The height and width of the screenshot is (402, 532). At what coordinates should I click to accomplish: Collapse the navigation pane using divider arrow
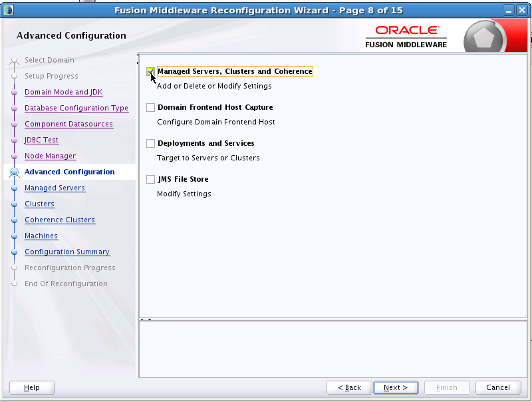[138, 55]
